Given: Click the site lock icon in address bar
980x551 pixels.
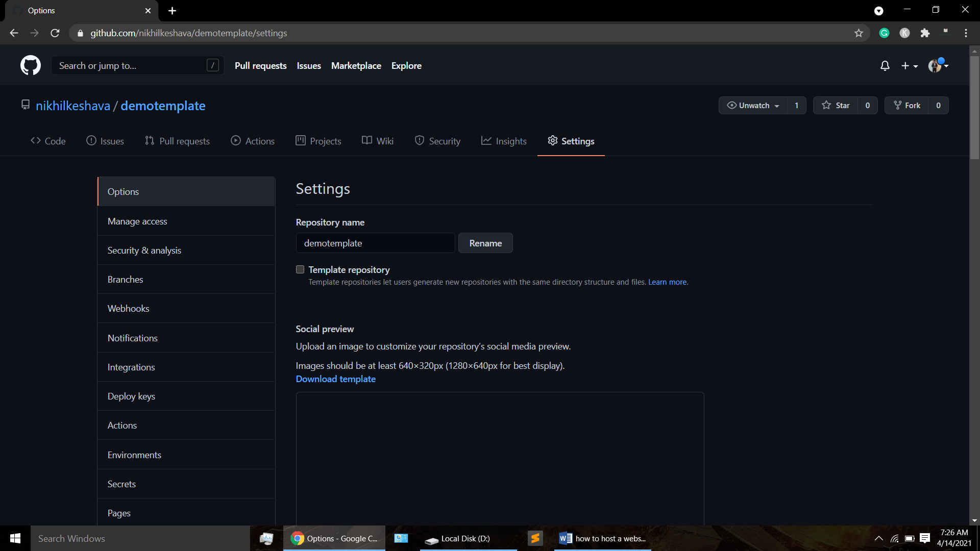Looking at the screenshot, I should point(80,33).
